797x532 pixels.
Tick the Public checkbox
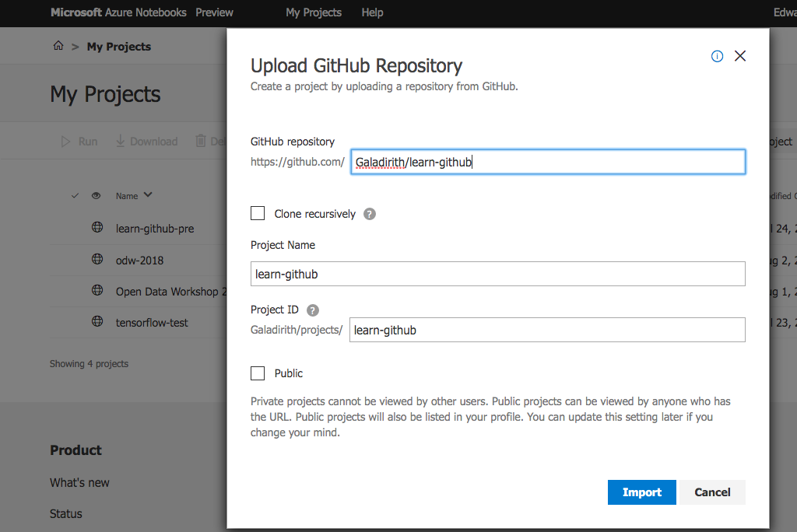pyautogui.click(x=258, y=373)
